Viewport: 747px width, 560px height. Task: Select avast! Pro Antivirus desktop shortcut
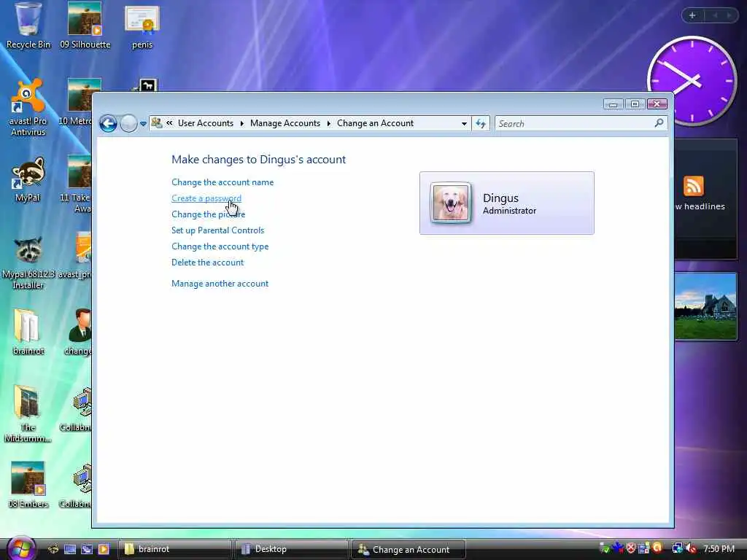pos(28,108)
